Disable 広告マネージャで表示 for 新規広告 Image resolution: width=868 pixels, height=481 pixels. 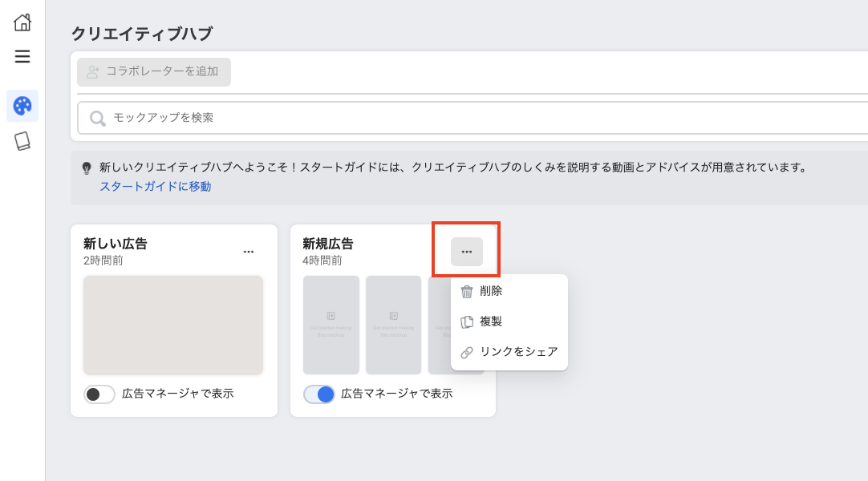[x=318, y=394]
